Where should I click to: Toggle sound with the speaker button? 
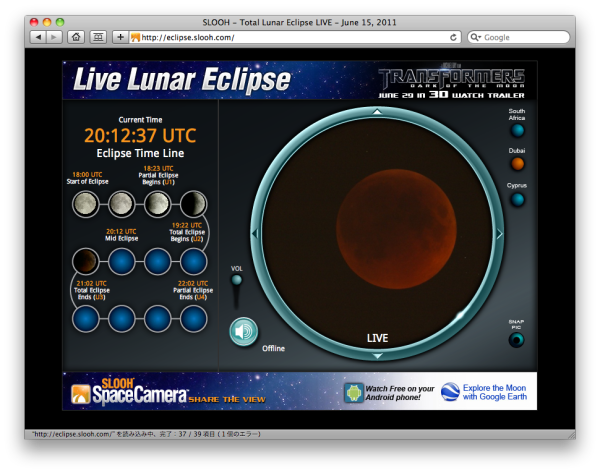(244, 331)
